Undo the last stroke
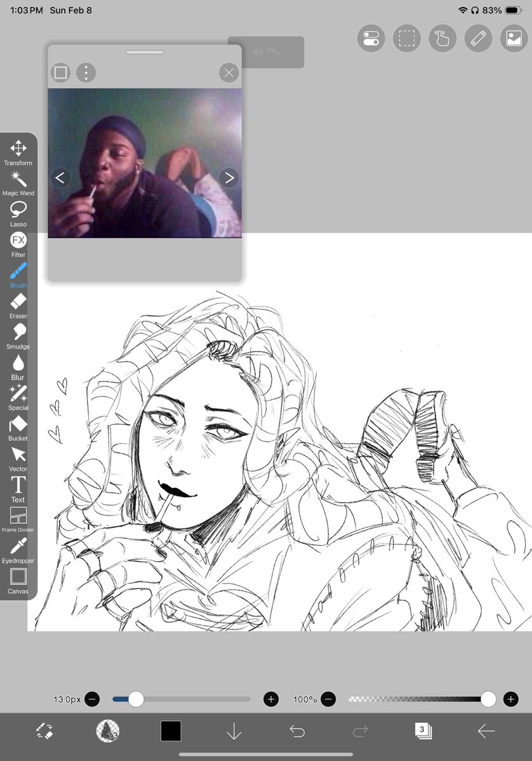 pos(297,731)
